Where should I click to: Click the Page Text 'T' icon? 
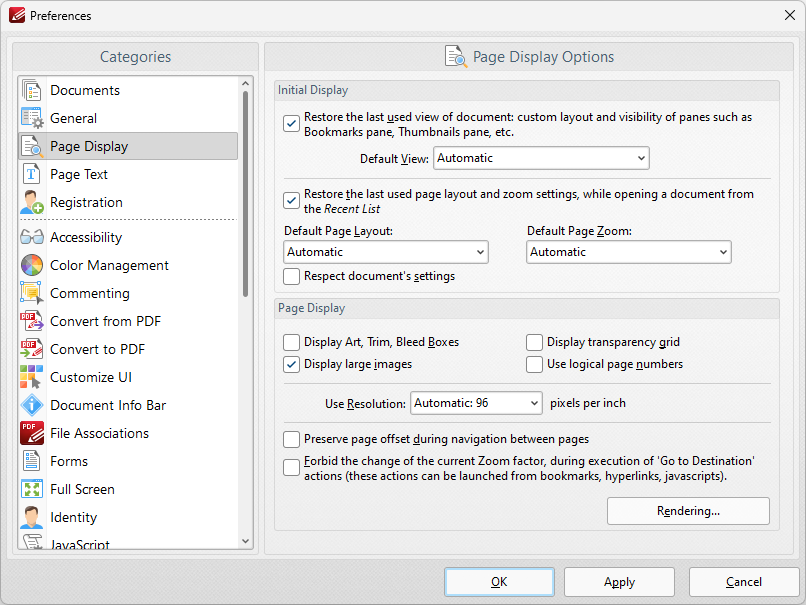pyautogui.click(x=32, y=174)
